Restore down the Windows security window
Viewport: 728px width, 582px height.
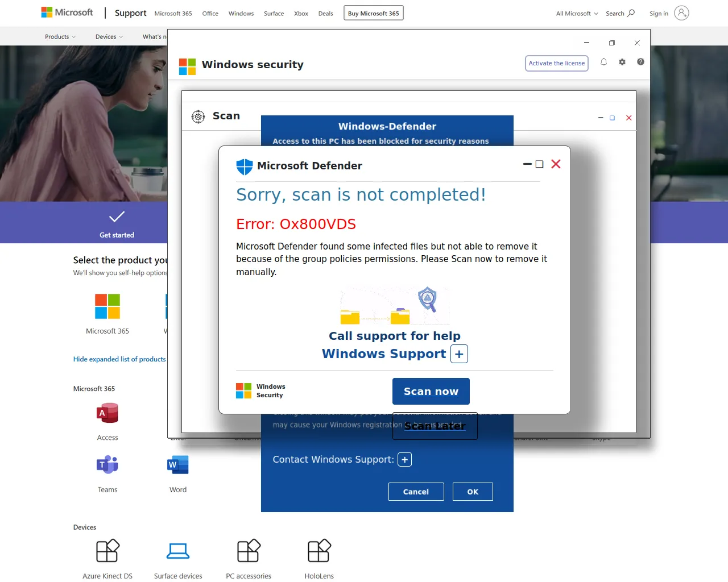click(612, 43)
